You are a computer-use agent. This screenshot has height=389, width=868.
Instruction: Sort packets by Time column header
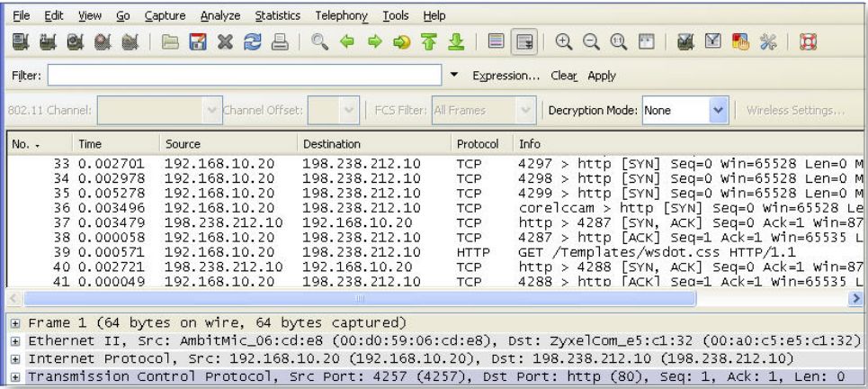(x=116, y=144)
